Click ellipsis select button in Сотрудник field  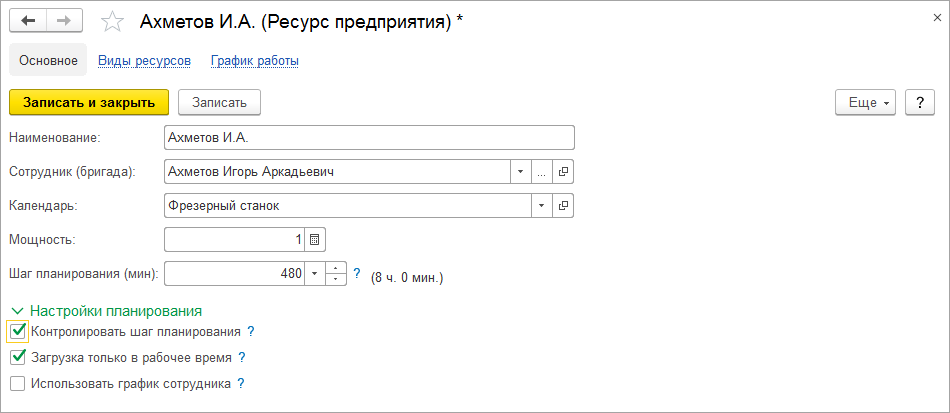(542, 172)
